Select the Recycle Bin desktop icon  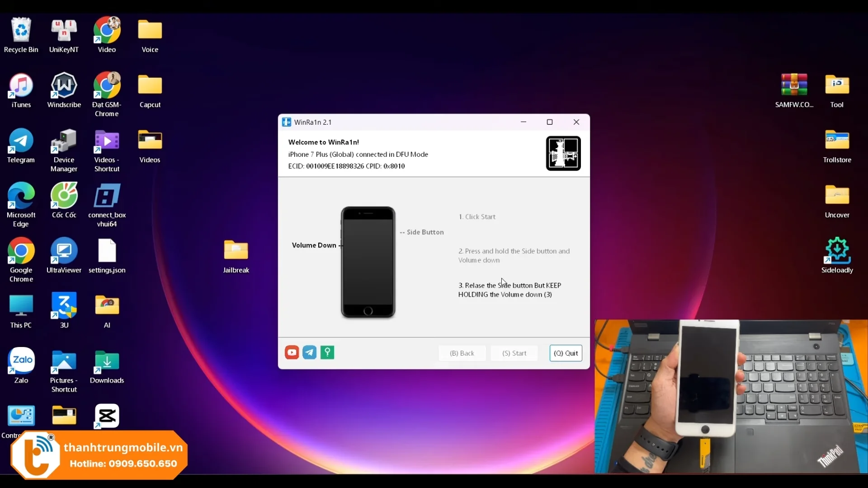coord(21,35)
